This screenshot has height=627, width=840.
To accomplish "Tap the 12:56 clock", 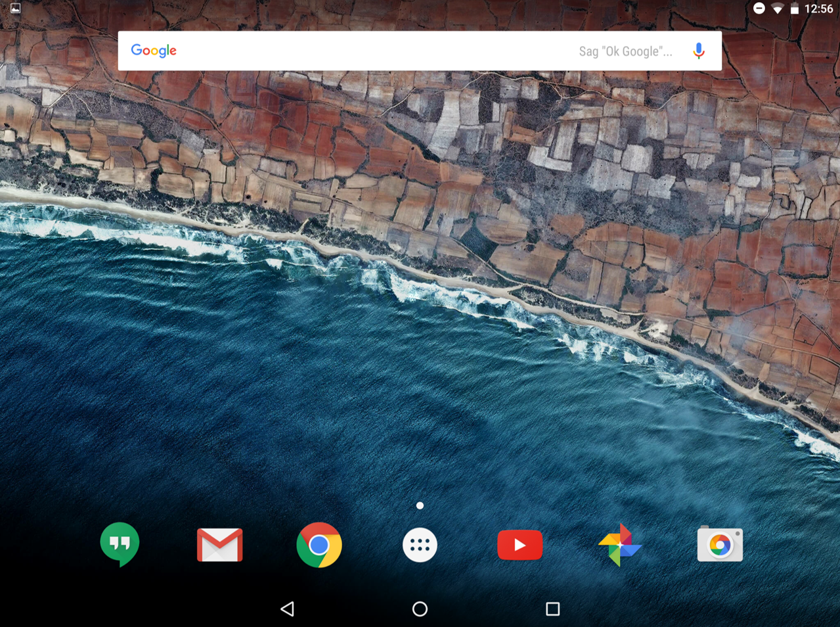I will tap(818, 9).
